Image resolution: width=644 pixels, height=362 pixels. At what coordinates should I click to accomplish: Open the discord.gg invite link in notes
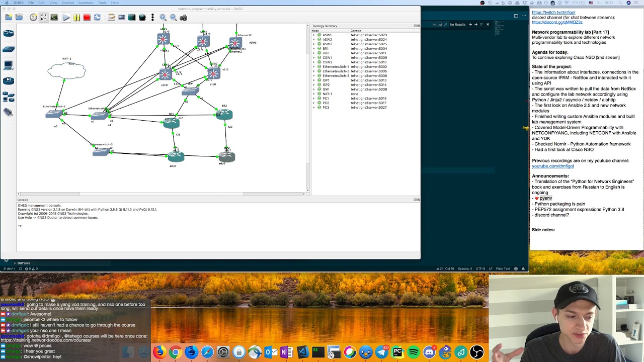click(x=557, y=22)
